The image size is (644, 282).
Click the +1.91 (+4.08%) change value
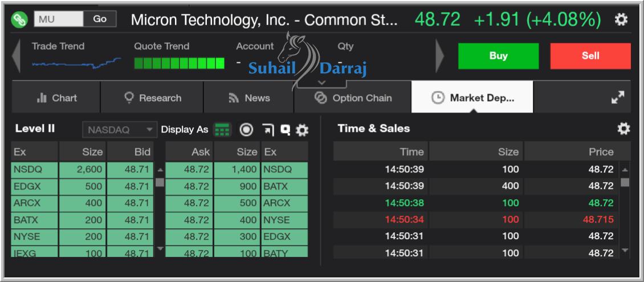pyautogui.click(x=537, y=19)
